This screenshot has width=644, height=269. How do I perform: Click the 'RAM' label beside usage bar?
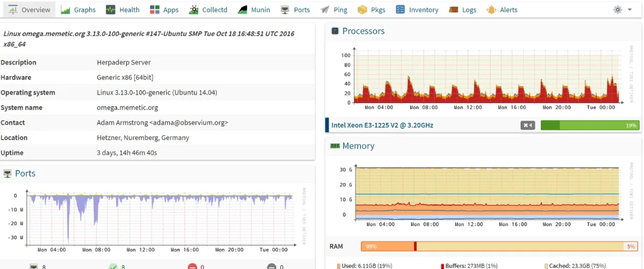(x=336, y=246)
